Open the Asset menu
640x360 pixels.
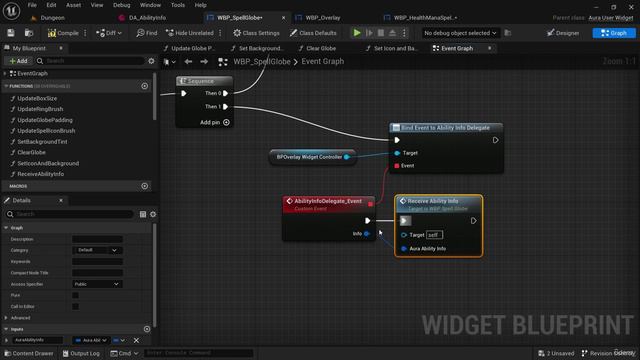(73, 5)
